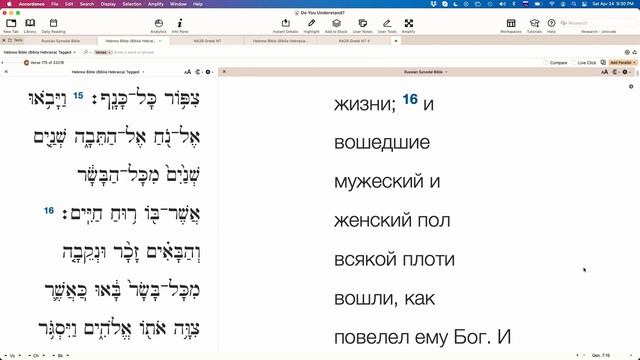Open Tutorials
The height and width of the screenshot is (360, 640).
[x=534, y=25]
